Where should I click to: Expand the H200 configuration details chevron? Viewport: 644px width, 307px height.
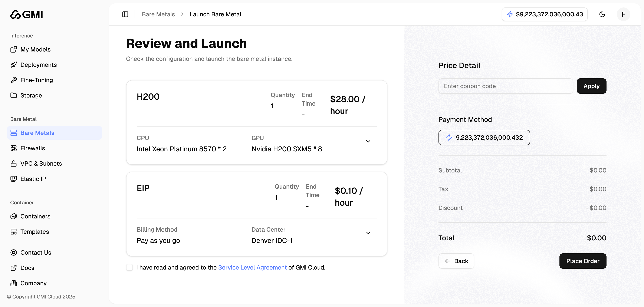[368, 141]
